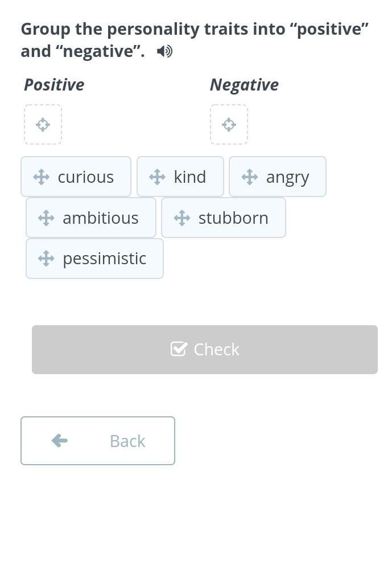
Task: Click the move handle on pessimistic
Action: pyautogui.click(x=46, y=259)
